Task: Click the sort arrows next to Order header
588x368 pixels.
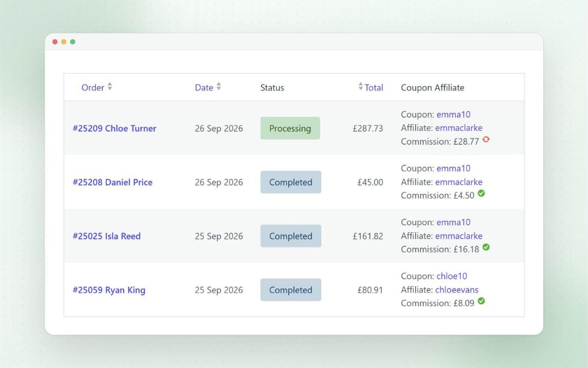Action: tap(110, 87)
